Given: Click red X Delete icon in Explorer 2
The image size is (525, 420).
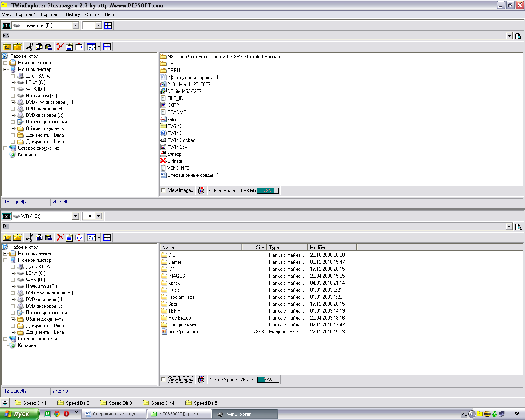Looking at the screenshot, I should coord(60,237).
